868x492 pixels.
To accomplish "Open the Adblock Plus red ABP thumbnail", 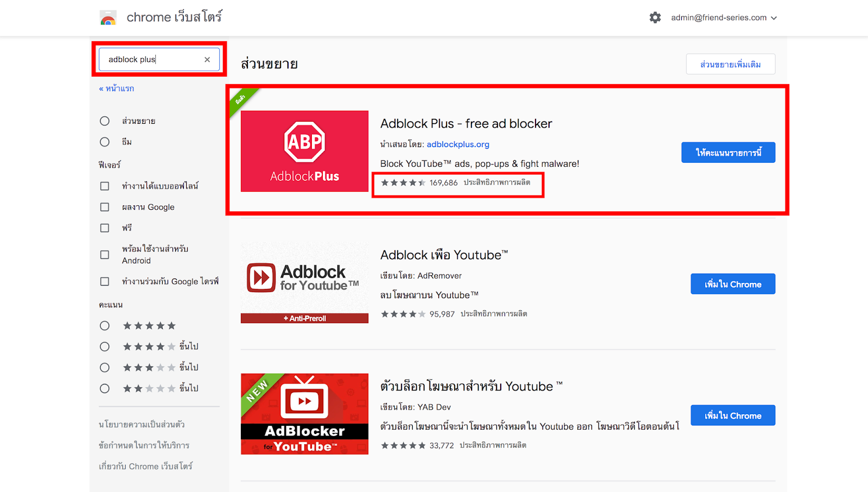I will click(x=304, y=151).
